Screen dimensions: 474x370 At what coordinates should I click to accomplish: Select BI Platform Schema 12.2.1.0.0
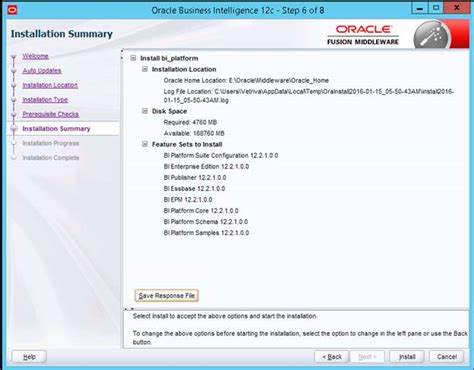(206, 222)
